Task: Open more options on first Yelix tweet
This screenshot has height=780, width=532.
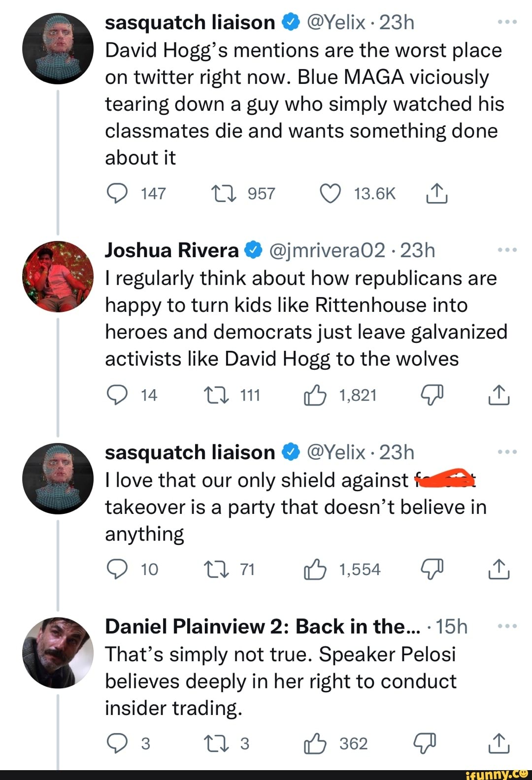Action: (x=507, y=22)
